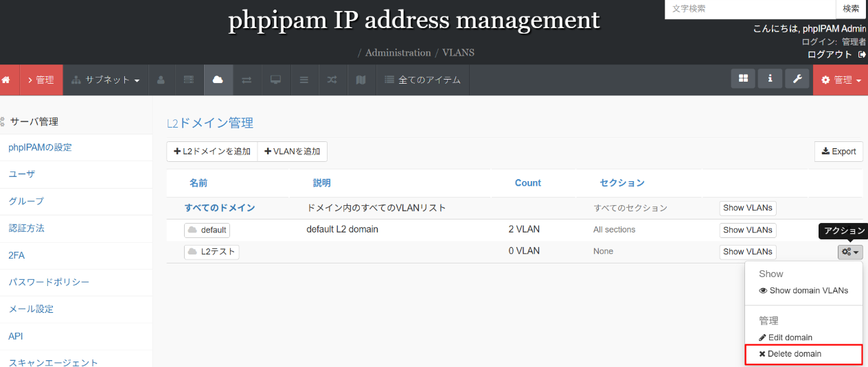Screen dimensions: 868x367
Task: Open the VRF/server rack icon in navbar
Action: [189, 80]
